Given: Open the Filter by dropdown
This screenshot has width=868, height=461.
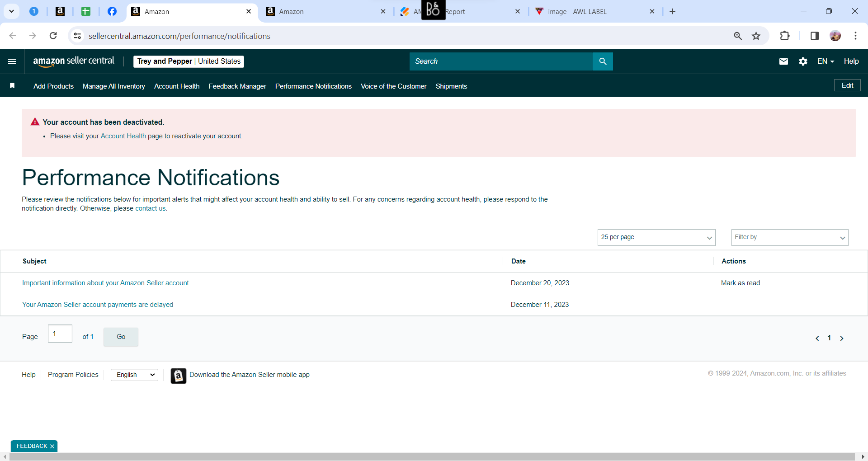Looking at the screenshot, I should click(790, 237).
